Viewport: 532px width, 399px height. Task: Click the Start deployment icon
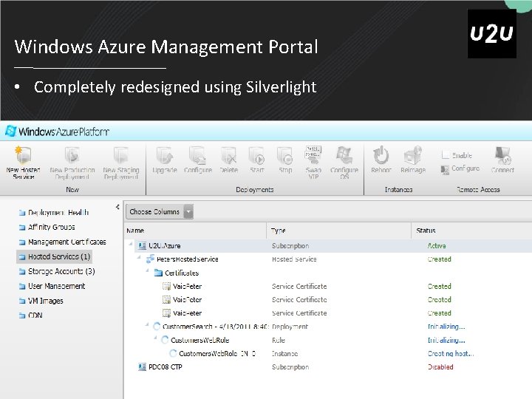pyautogui.click(x=257, y=155)
